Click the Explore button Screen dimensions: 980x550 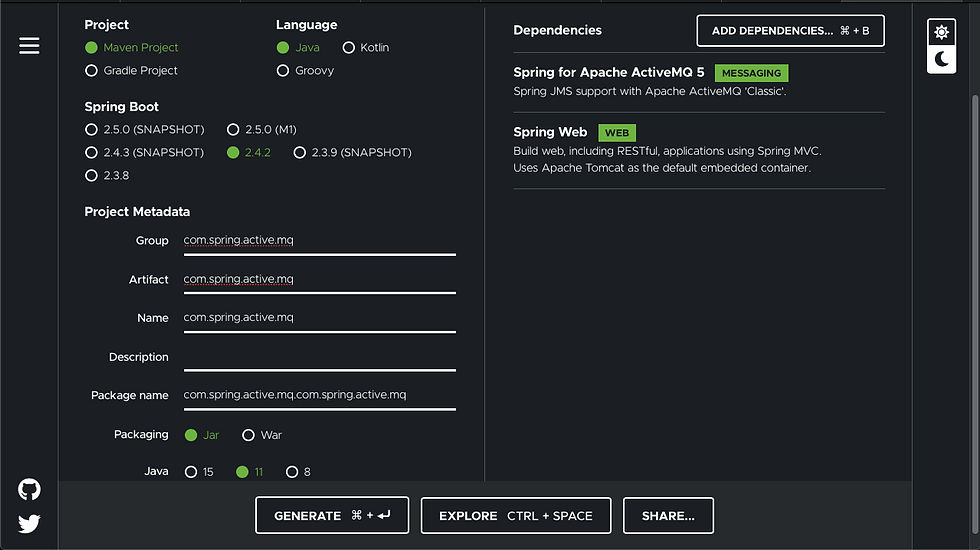(516, 516)
